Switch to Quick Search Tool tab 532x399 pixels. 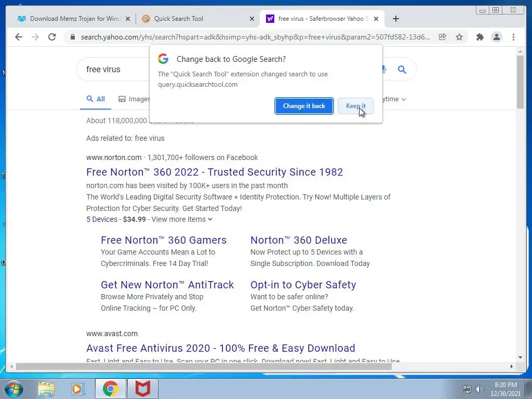197,19
